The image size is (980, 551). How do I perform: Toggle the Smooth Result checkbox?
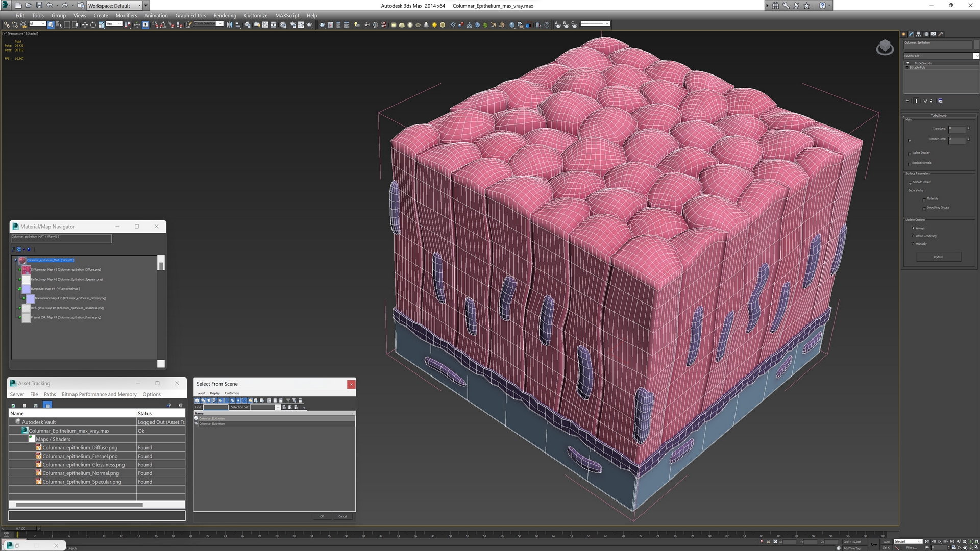click(910, 183)
